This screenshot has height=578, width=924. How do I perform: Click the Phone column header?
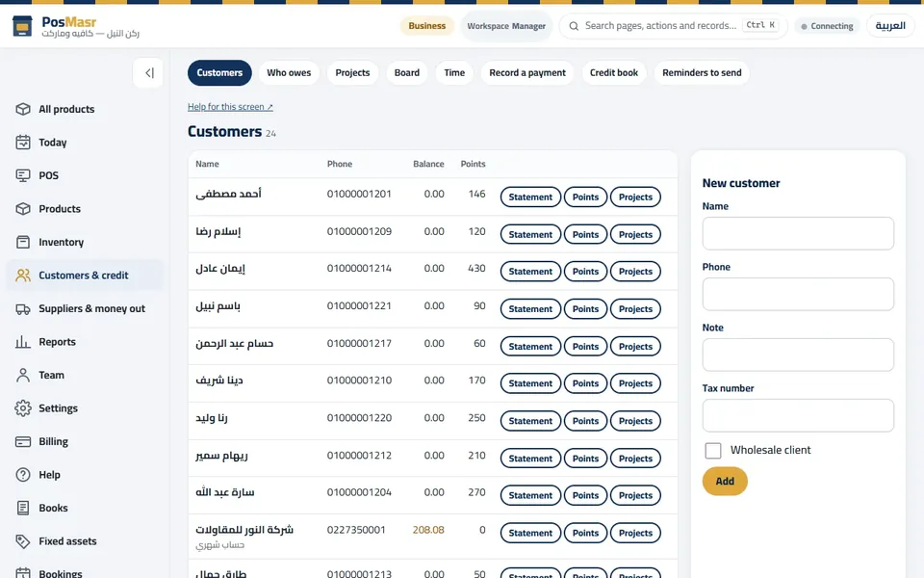340,164
